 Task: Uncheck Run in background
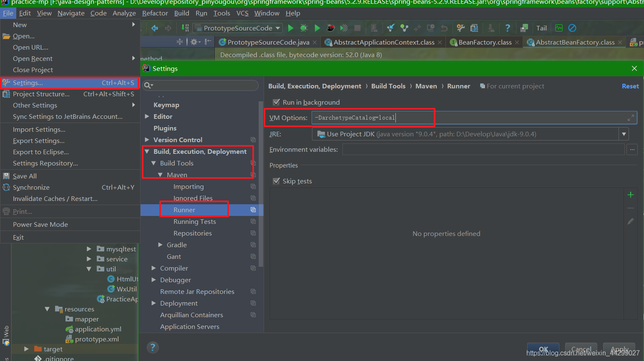277,102
